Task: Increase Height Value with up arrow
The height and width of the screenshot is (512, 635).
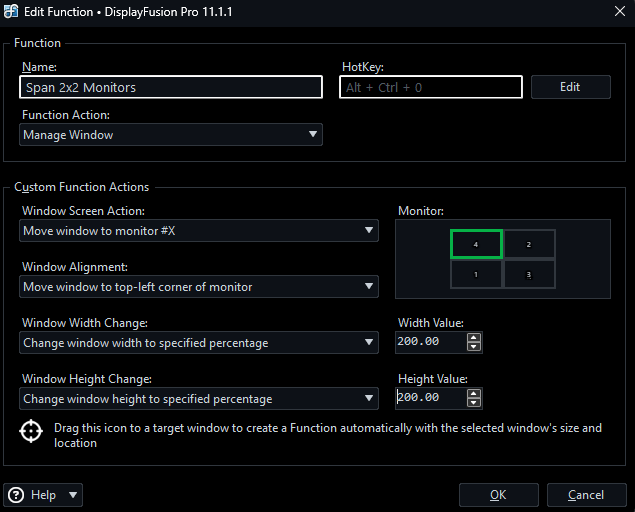Action: point(474,393)
